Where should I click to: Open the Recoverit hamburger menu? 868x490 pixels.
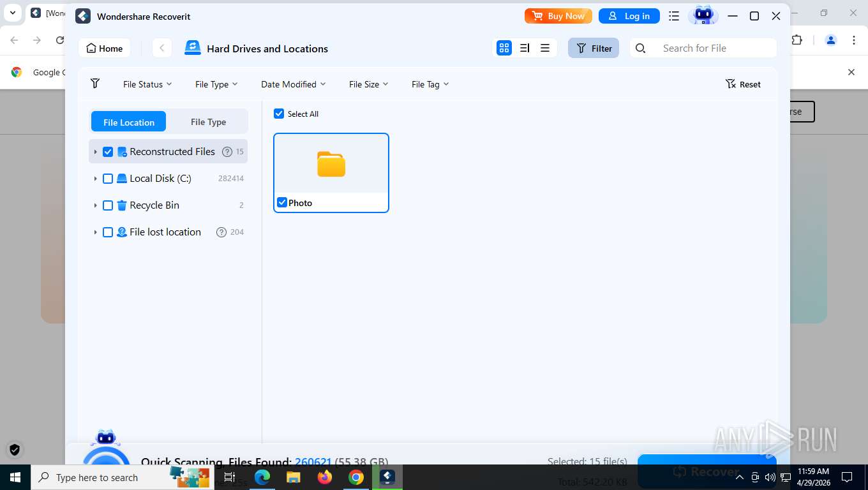pos(674,16)
